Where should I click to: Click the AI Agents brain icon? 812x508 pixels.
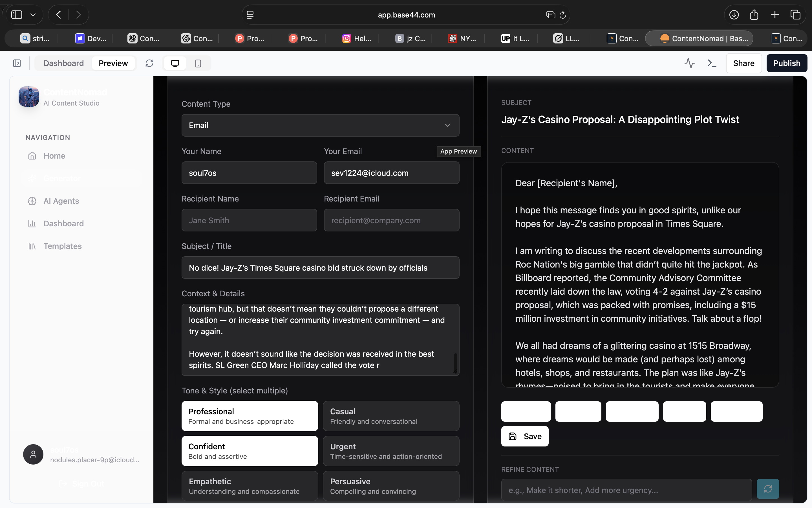pos(32,201)
